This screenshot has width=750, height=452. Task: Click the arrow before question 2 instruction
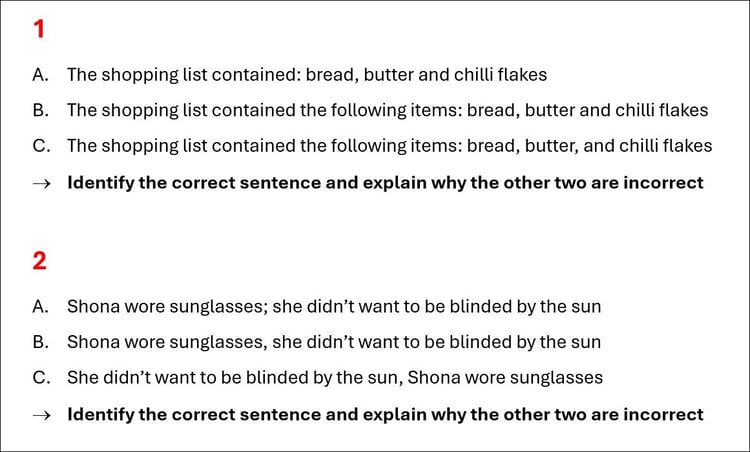click(x=42, y=415)
